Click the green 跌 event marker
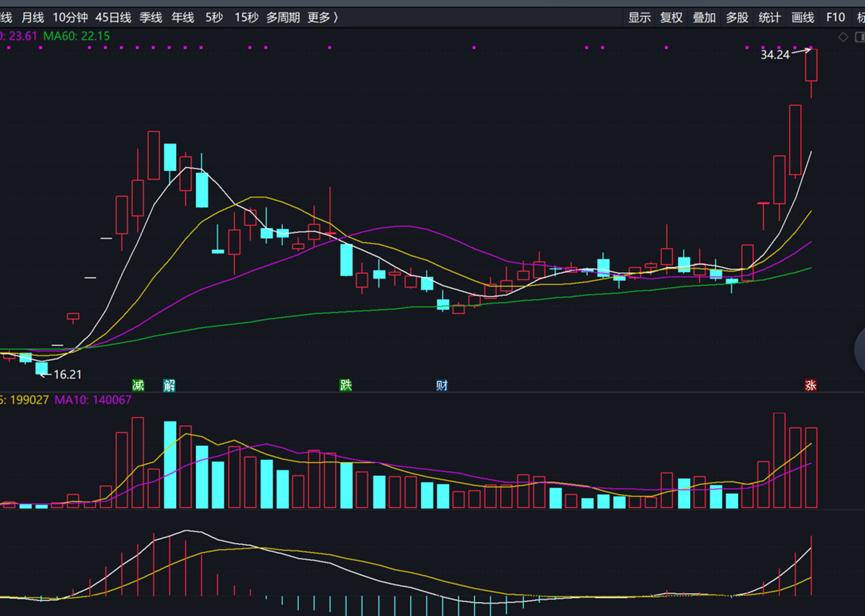This screenshot has width=865, height=616. [x=346, y=385]
